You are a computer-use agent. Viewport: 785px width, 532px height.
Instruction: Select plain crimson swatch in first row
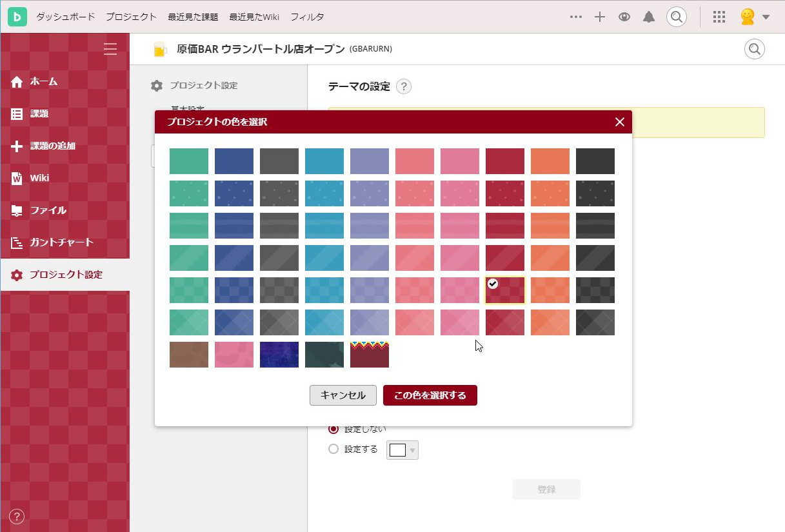pyautogui.click(x=505, y=161)
